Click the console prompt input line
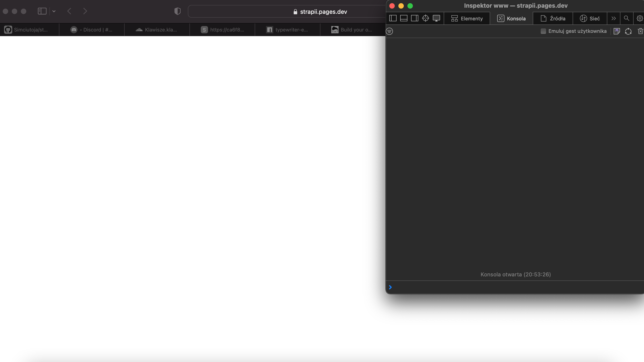This screenshot has height=362, width=644. (x=515, y=287)
